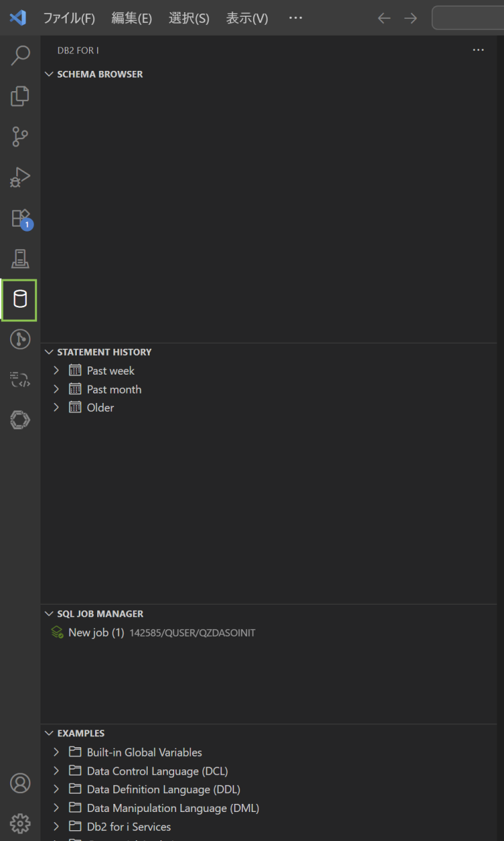Collapse the Schema Browser section
The height and width of the screenshot is (841, 504).
tap(49, 74)
